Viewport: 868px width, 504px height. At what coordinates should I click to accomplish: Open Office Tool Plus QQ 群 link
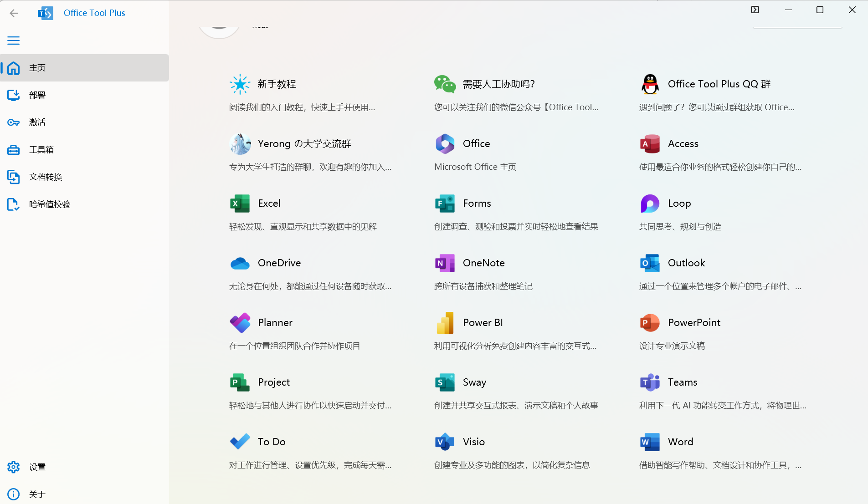pyautogui.click(x=719, y=84)
